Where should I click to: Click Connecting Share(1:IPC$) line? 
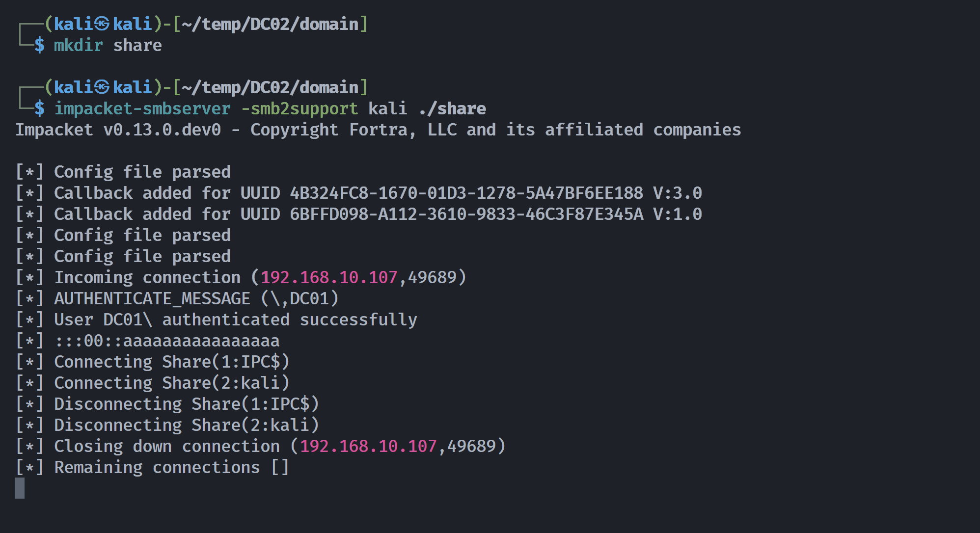point(153,362)
